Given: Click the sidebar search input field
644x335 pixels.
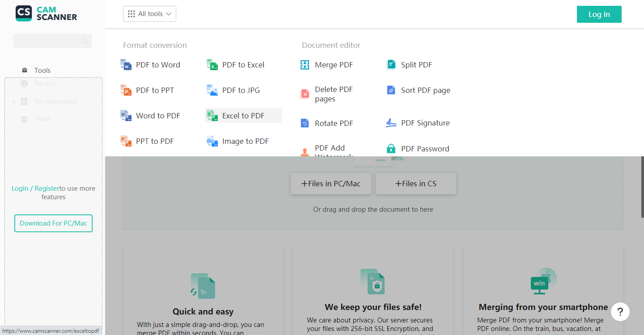Looking at the screenshot, I should click(47, 41).
